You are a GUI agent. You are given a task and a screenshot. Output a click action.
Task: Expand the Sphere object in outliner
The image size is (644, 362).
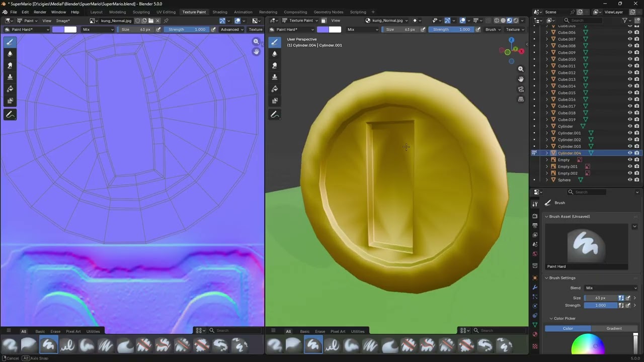pyautogui.click(x=547, y=180)
